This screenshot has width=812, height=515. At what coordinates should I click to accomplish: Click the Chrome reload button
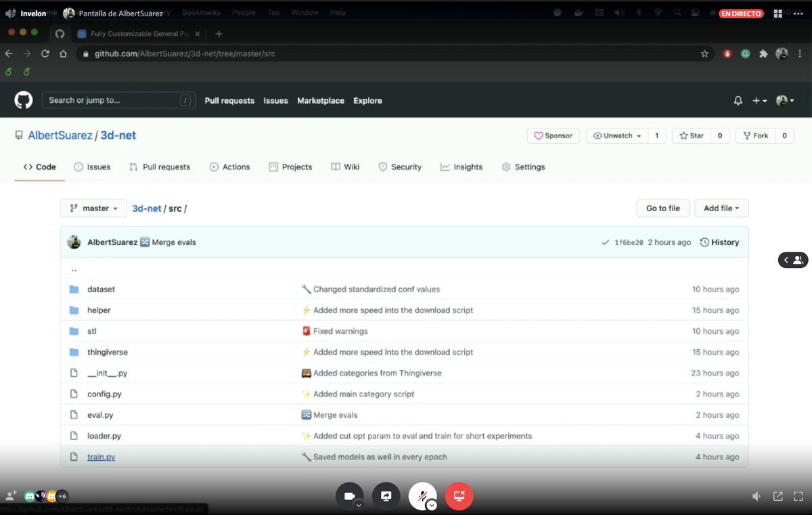pyautogui.click(x=45, y=53)
